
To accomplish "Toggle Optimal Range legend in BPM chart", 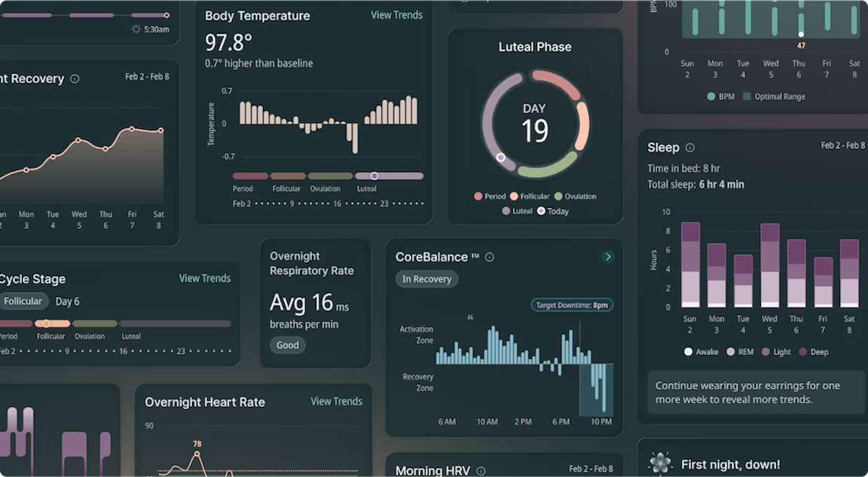I will tap(774, 97).
